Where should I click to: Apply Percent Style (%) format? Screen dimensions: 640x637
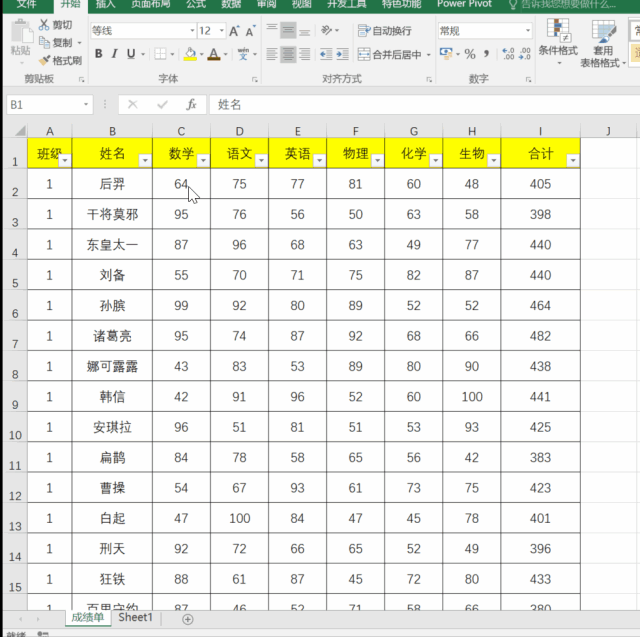pos(470,54)
